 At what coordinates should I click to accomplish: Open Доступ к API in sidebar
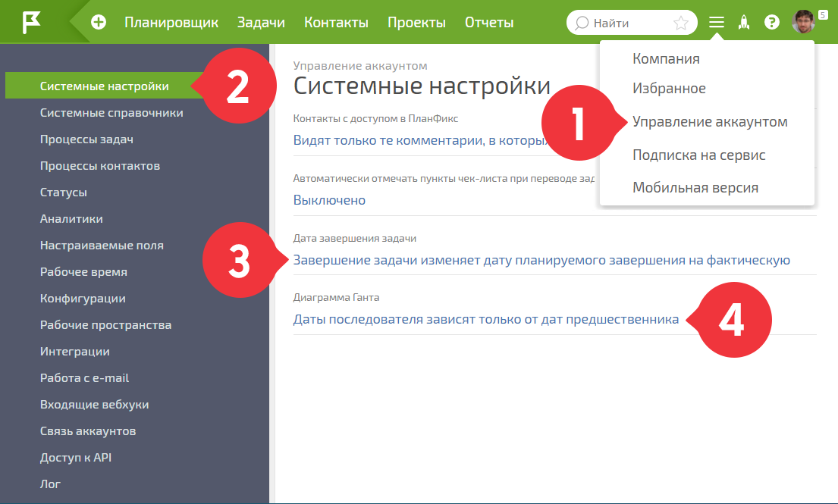coord(76,458)
